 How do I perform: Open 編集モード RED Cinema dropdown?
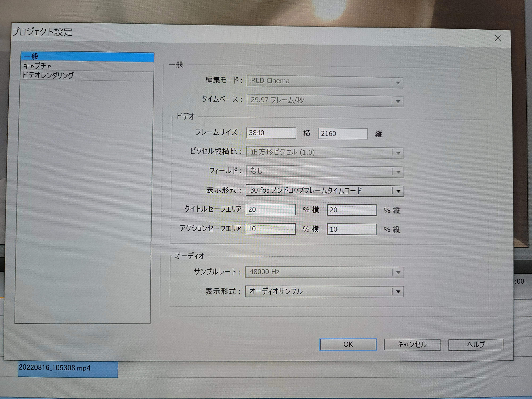tap(398, 83)
